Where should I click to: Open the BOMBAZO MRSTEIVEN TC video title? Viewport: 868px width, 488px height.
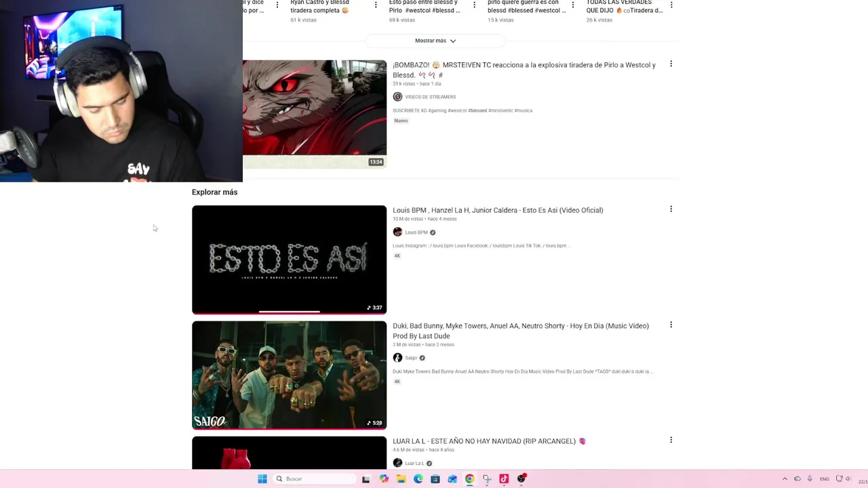pyautogui.click(x=524, y=70)
